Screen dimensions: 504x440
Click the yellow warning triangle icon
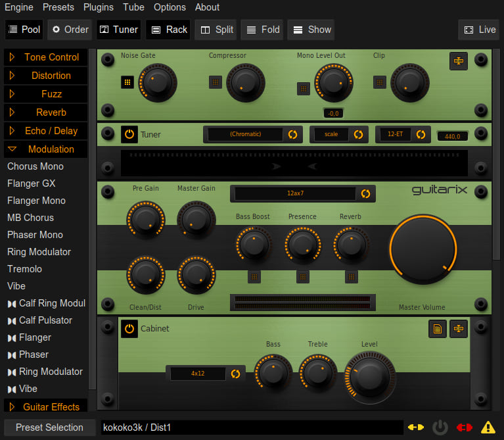coord(488,428)
